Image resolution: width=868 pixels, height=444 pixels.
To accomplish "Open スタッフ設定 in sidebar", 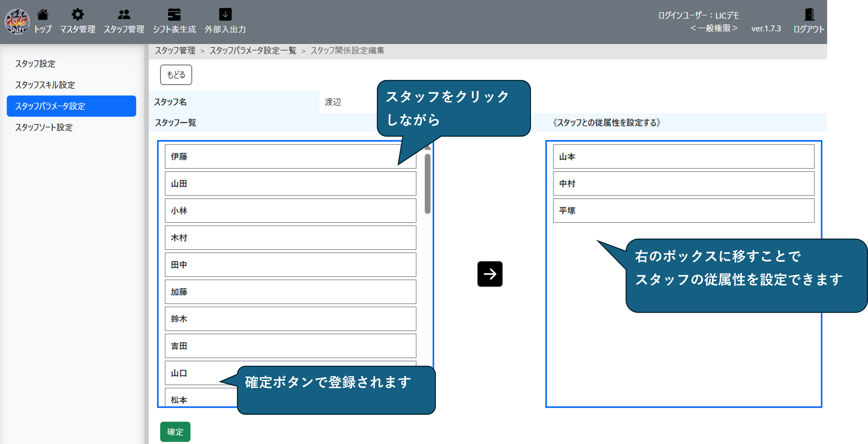I will pos(35,64).
